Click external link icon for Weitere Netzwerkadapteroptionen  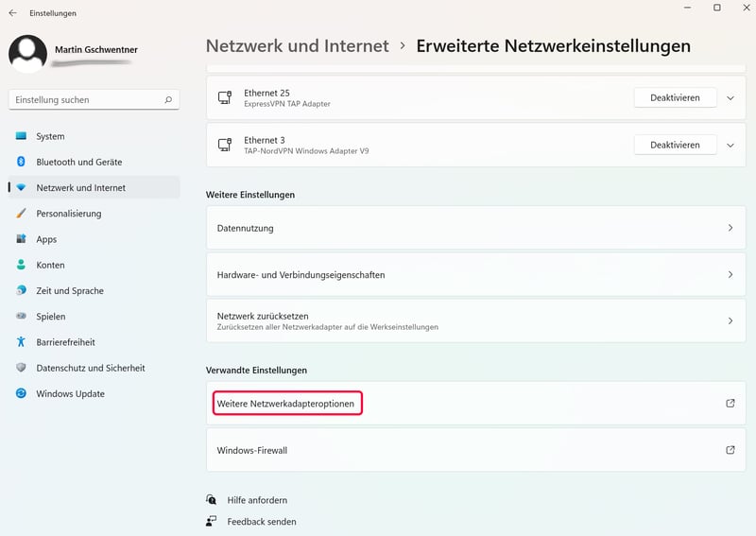[x=730, y=404]
